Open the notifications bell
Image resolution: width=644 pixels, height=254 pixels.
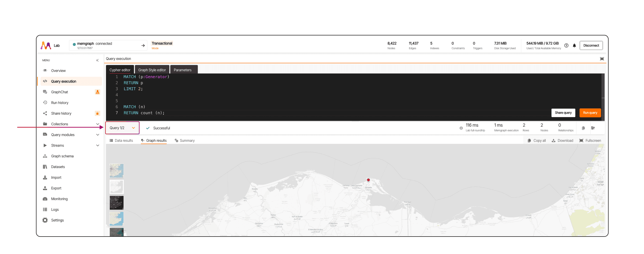point(575,45)
